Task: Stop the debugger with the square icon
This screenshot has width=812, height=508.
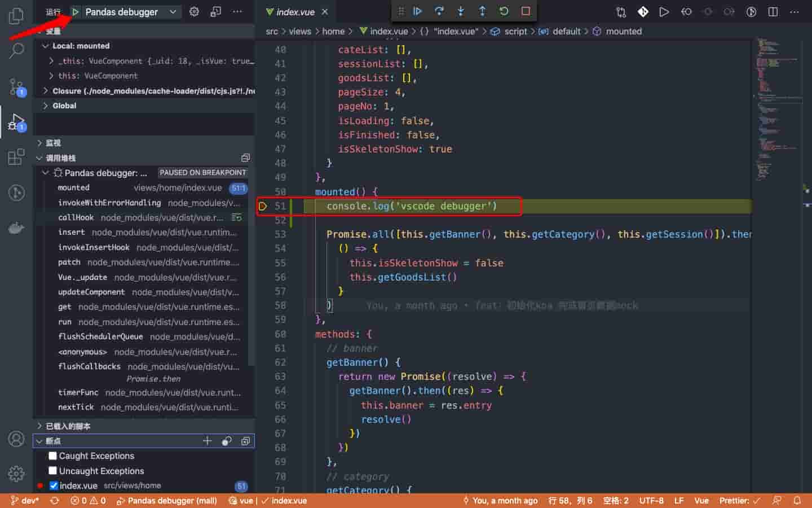Action: 526,11
